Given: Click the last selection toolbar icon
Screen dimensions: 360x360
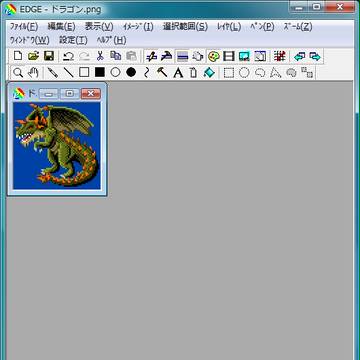Looking at the screenshot, I should (x=307, y=72).
